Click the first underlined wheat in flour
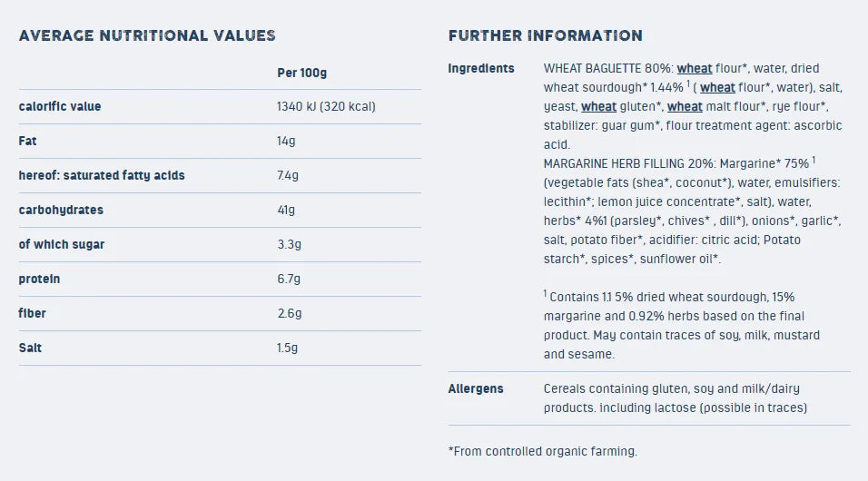The image size is (868, 481). click(x=695, y=69)
